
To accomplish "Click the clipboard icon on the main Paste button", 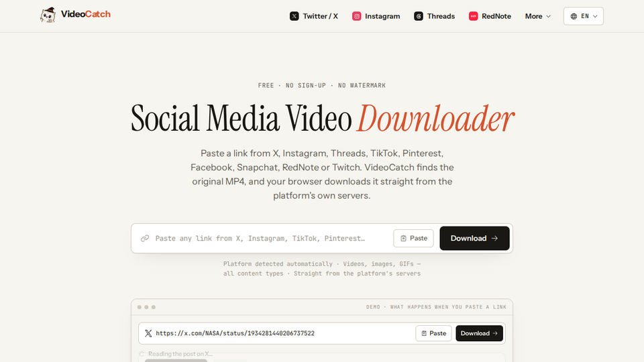I will click(403, 239).
